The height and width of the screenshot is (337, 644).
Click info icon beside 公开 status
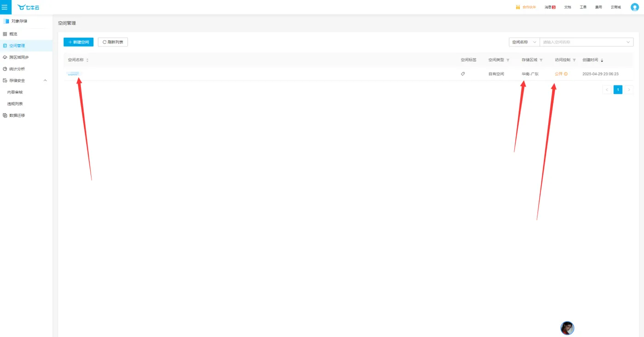tap(566, 74)
